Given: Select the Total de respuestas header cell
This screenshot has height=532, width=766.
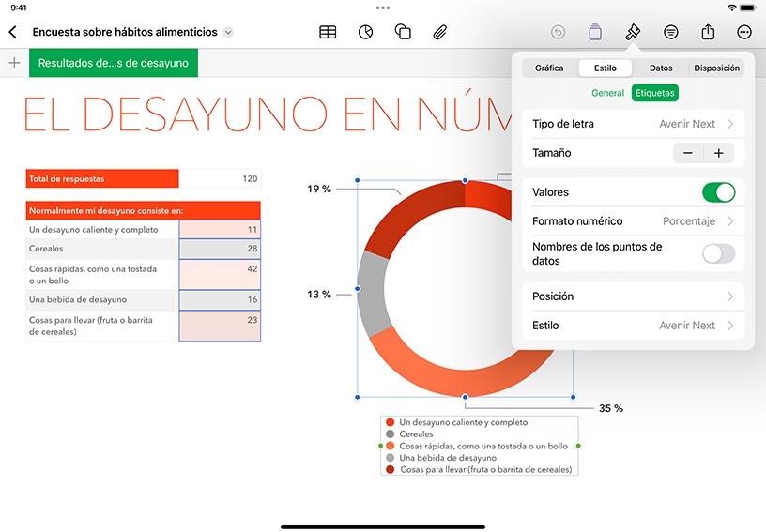Looking at the screenshot, I should click(102, 178).
